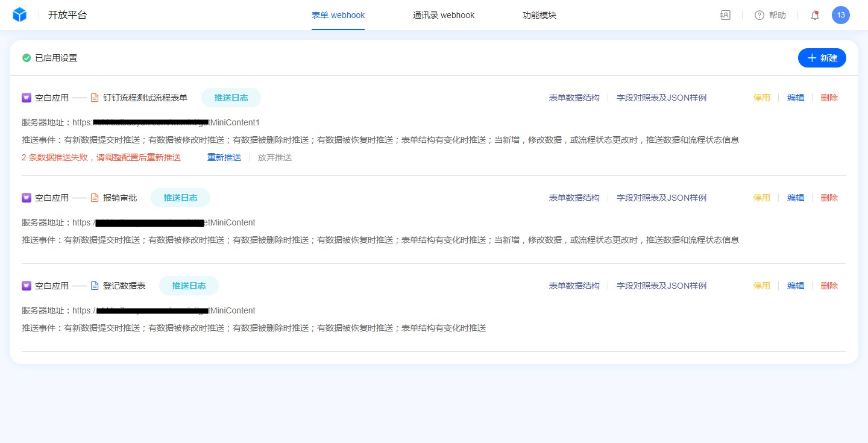868x443 pixels.
Task: Click the help question mark icon
Action: coord(759,15)
